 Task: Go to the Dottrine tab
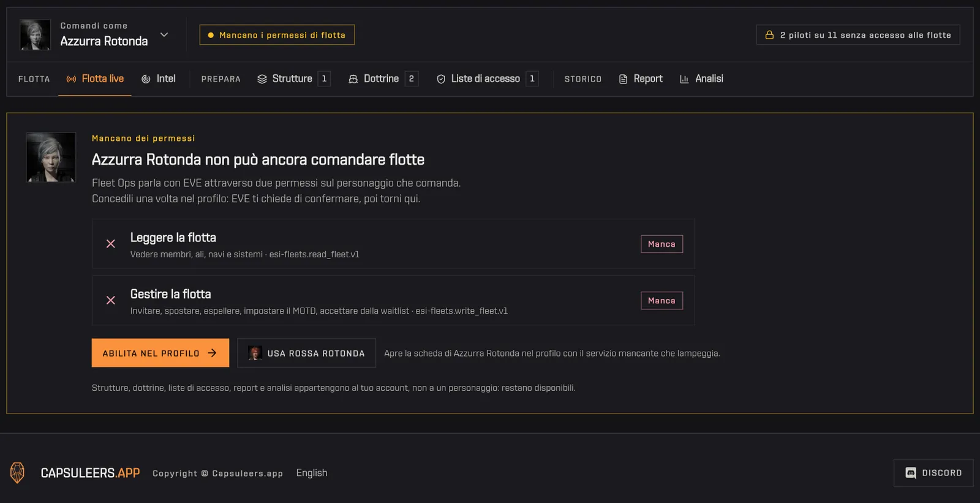pyautogui.click(x=383, y=79)
